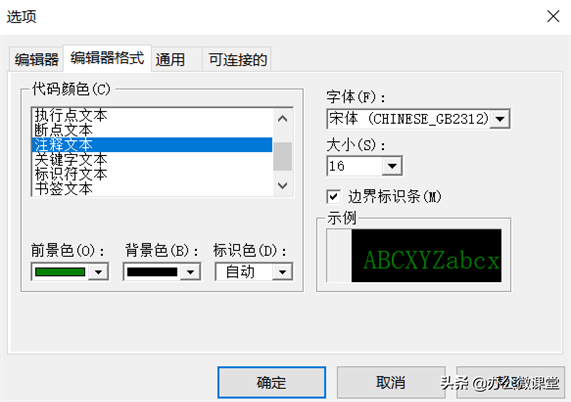The height and width of the screenshot is (402, 571).
Task: Click the list scroll-up arrow
Action: tap(283, 119)
